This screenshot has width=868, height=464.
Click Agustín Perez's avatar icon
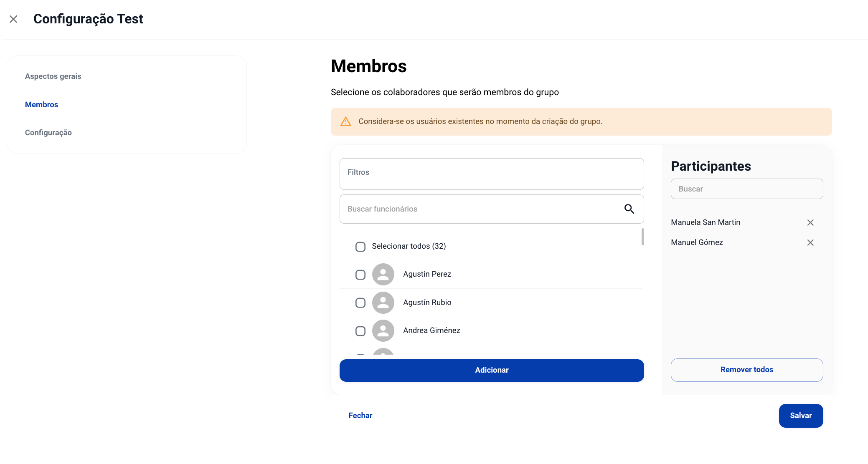pos(383,274)
